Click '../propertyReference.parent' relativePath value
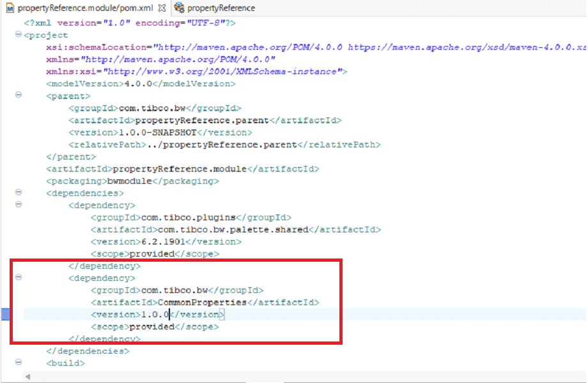Viewport: 588px width, 383px height. coord(222,144)
